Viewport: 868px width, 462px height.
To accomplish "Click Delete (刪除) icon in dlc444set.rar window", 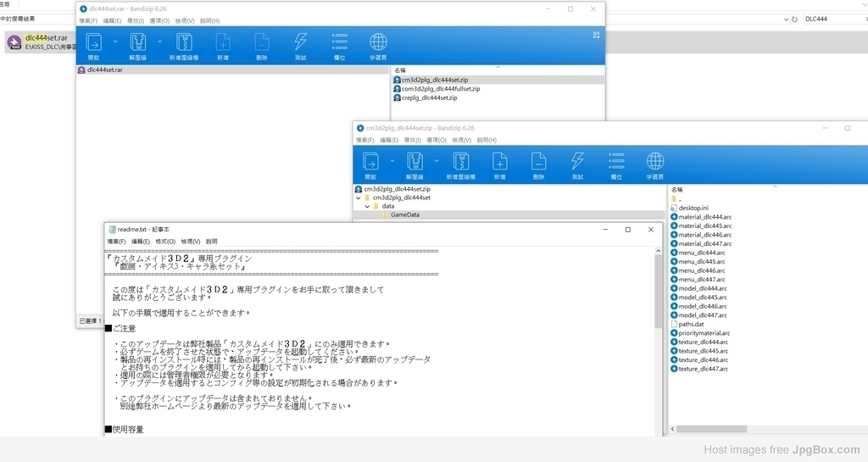I will [262, 42].
